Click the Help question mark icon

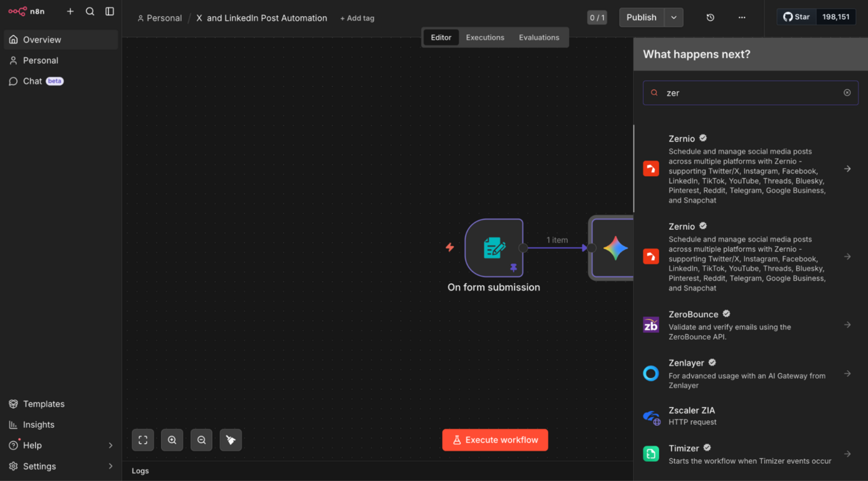(13, 445)
